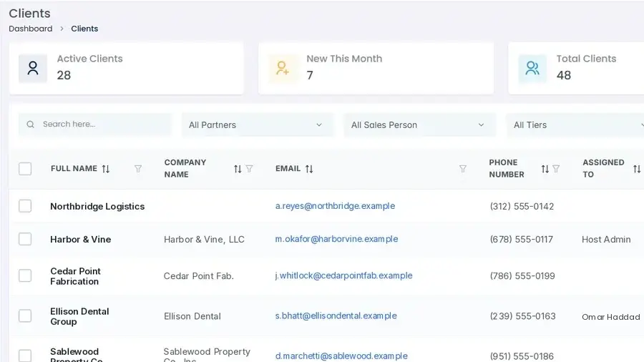Image resolution: width=644 pixels, height=362 pixels.
Task: Click the New This Month count 7
Action: click(310, 75)
